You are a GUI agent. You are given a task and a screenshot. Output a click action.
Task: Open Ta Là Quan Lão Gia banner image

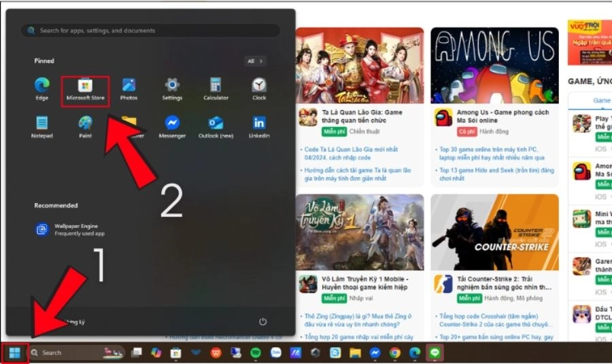click(360, 65)
